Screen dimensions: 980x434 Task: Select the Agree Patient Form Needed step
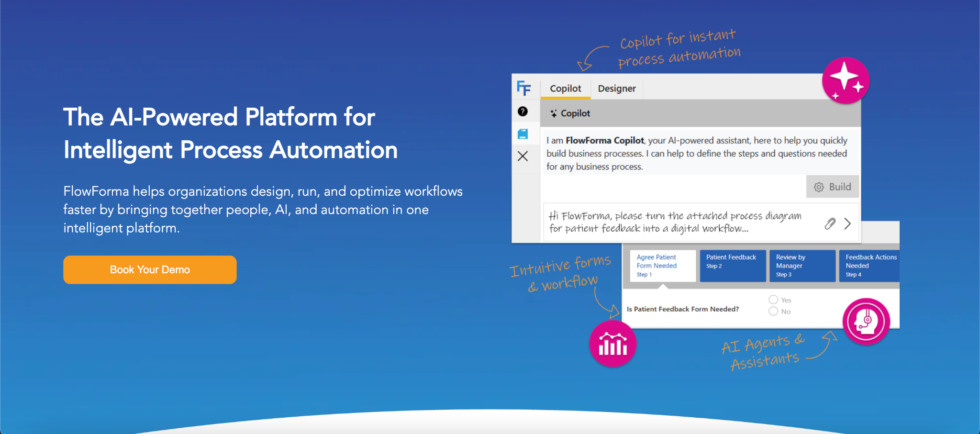coord(663,266)
